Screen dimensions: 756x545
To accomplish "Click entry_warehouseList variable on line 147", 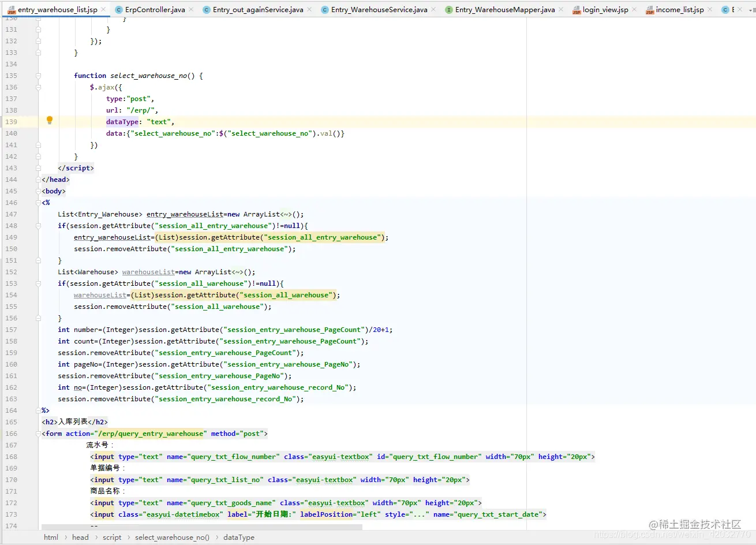I will 185,214.
